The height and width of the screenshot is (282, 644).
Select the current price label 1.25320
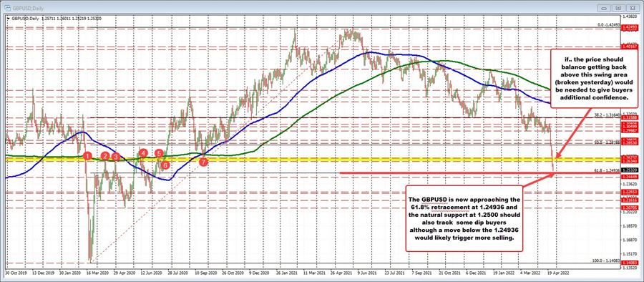[629, 170]
